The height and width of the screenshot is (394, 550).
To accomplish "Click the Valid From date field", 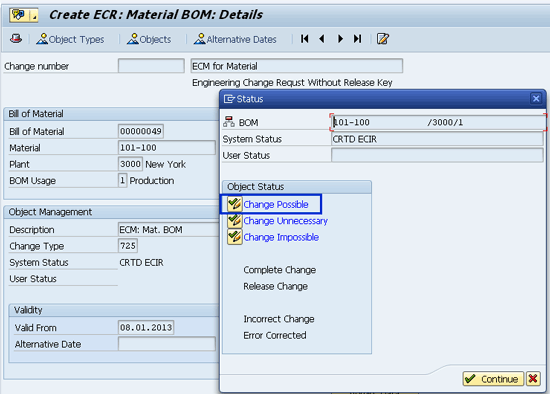I will click(x=146, y=327).
